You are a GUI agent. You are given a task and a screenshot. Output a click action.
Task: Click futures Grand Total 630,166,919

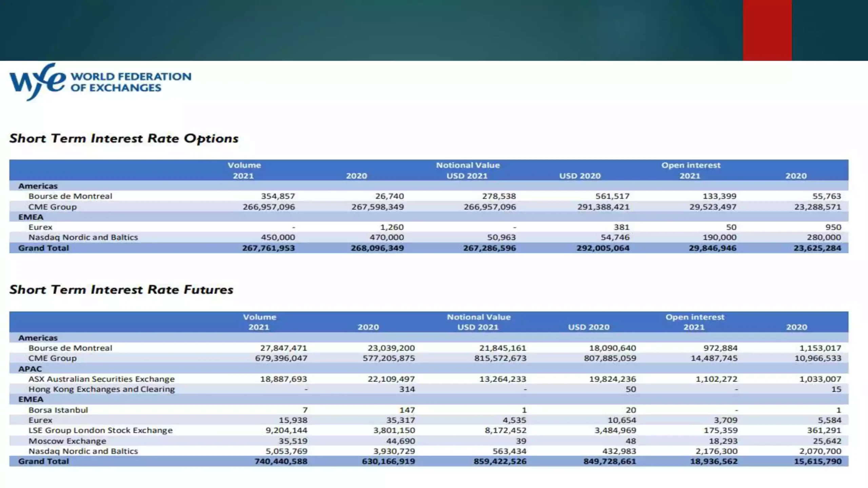(x=388, y=462)
